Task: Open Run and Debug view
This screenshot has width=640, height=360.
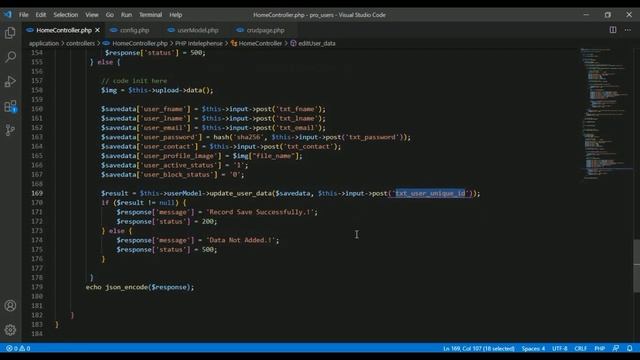Action: pos(10,81)
